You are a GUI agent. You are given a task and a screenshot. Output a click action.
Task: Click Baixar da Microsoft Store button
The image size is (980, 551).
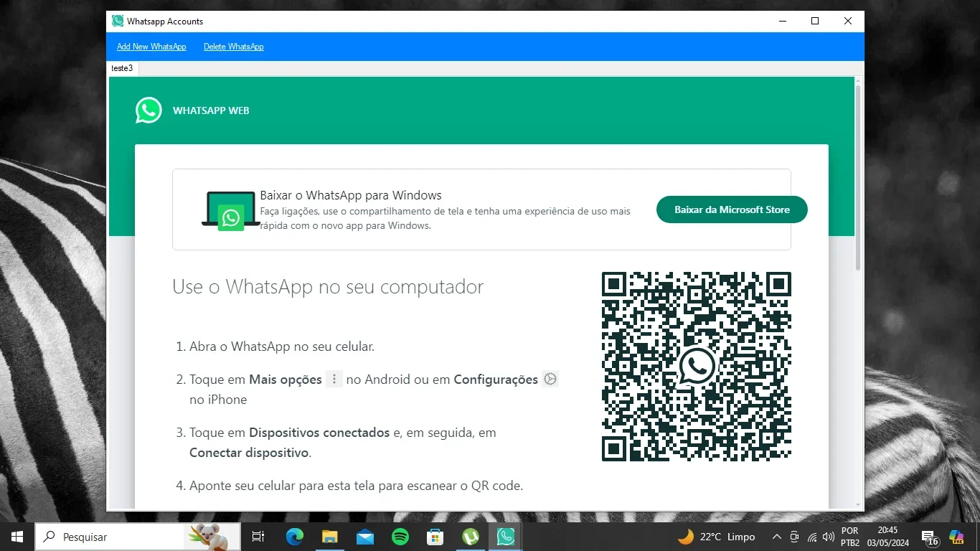(x=732, y=209)
